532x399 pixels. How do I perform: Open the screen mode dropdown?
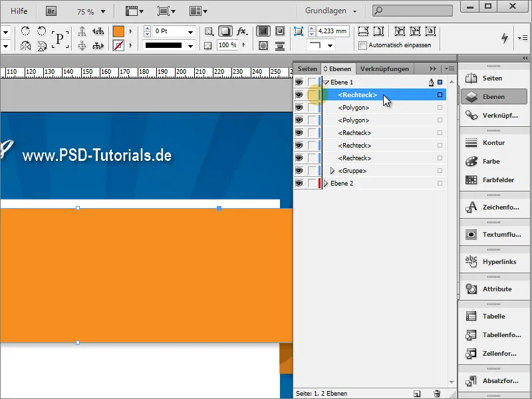(x=166, y=11)
